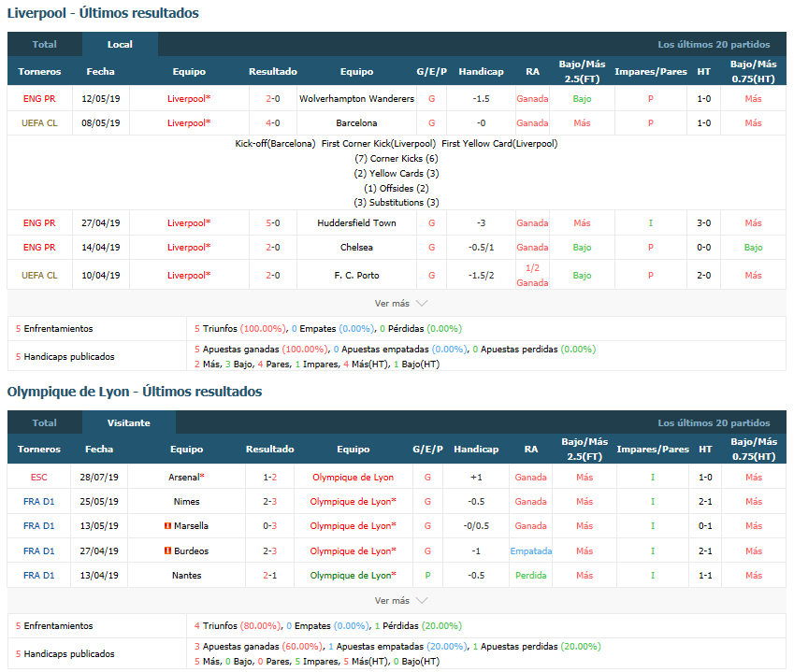The width and height of the screenshot is (794, 672).
Task: Click handicap -0.5/1 in Chelsea row
Action: pyautogui.click(x=481, y=247)
